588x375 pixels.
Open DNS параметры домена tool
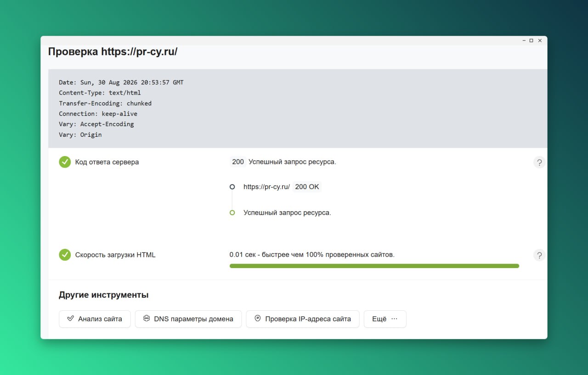pos(188,319)
